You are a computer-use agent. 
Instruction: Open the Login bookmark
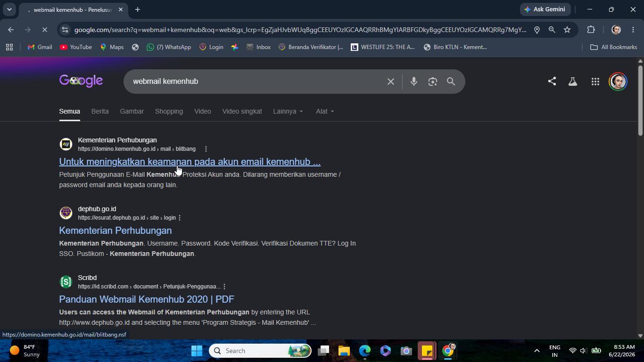(211, 47)
